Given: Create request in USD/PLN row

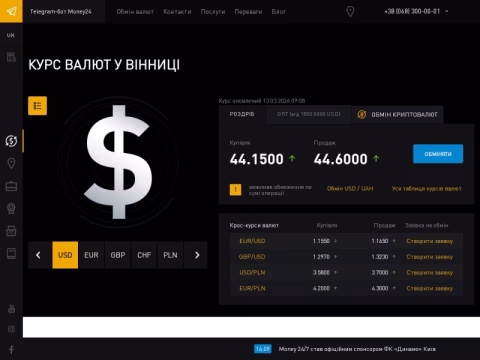Looking at the screenshot, I should (430, 272).
